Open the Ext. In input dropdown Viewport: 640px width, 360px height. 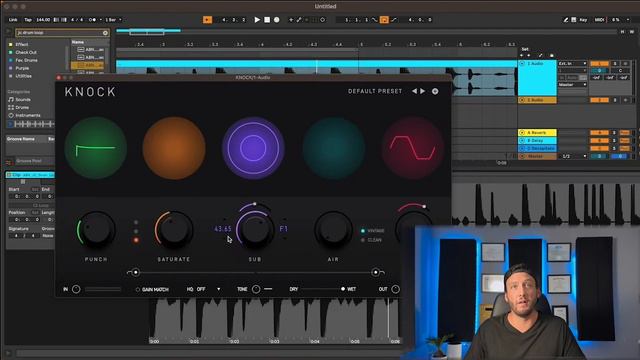pyautogui.click(x=572, y=64)
